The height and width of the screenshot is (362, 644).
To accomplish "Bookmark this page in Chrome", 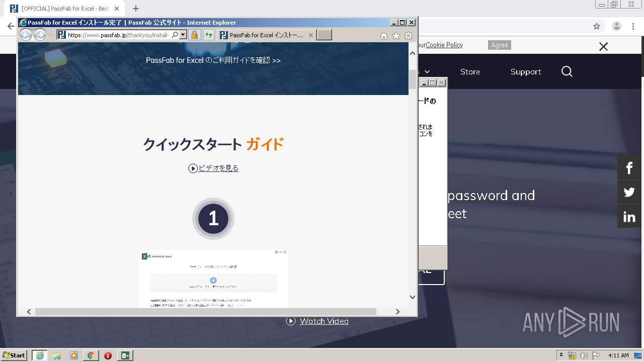I will click(x=597, y=26).
